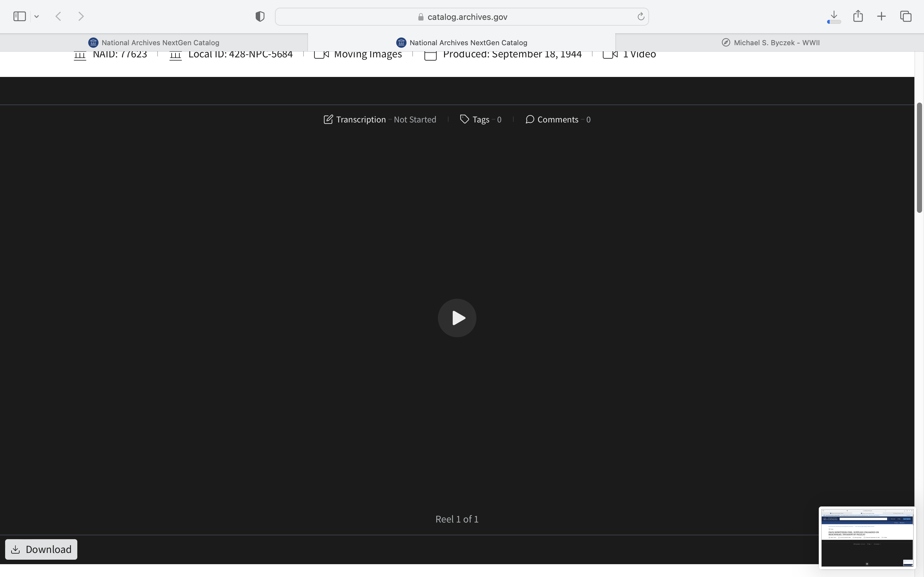Expand the sidebar tab group dropdown arrow
Screen dimensions: 924x577
pyautogui.click(x=37, y=16)
